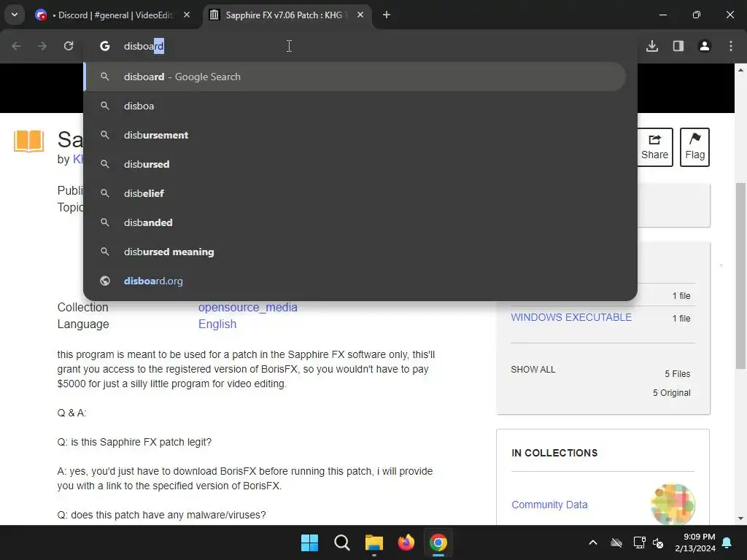Open the notifications bell icon
Image resolution: width=747 pixels, height=560 pixels.
click(x=727, y=542)
